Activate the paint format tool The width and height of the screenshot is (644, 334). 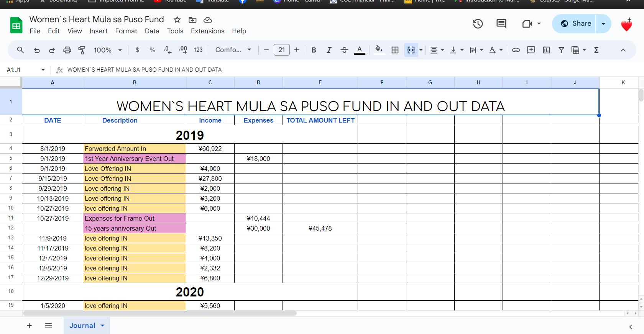pyautogui.click(x=82, y=50)
